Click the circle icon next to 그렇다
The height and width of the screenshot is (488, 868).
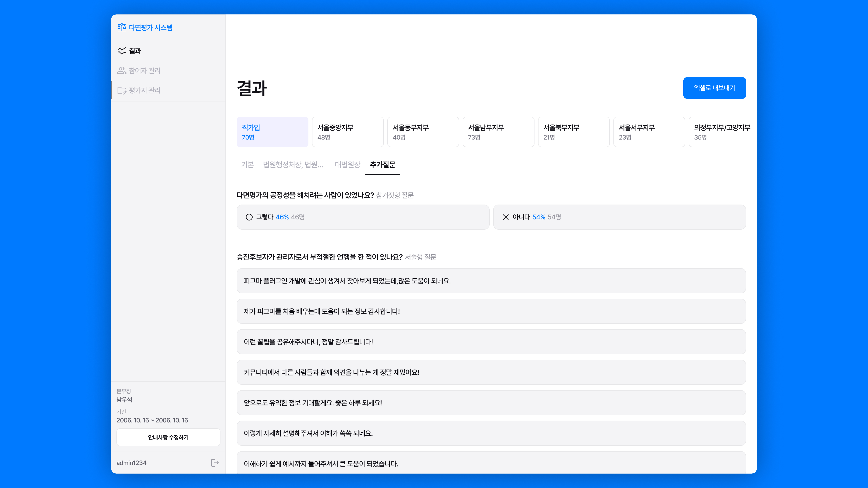coord(249,217)
